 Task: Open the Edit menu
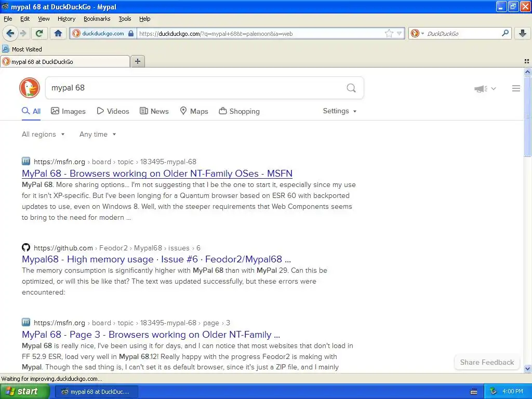tap(25, 19)
